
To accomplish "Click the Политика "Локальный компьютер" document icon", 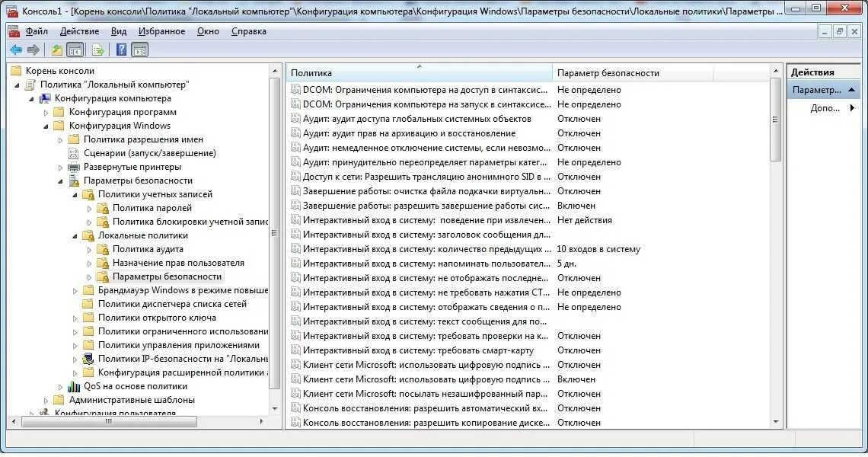I will click(x=30, y=85).
